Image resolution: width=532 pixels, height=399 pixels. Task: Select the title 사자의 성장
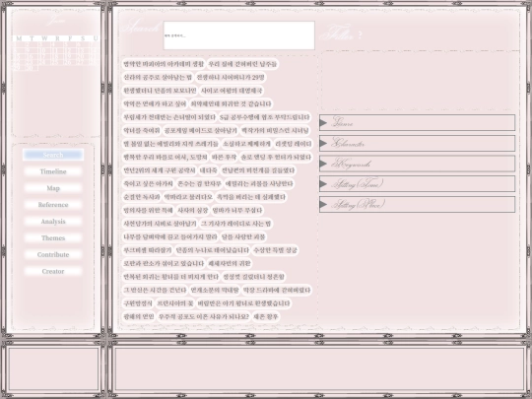coord(193,211)
